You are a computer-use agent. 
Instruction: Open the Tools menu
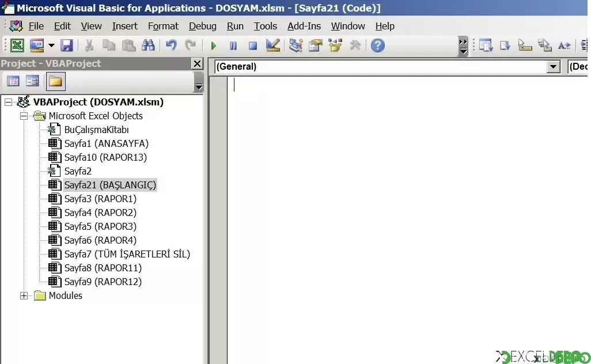click(266, 26)
